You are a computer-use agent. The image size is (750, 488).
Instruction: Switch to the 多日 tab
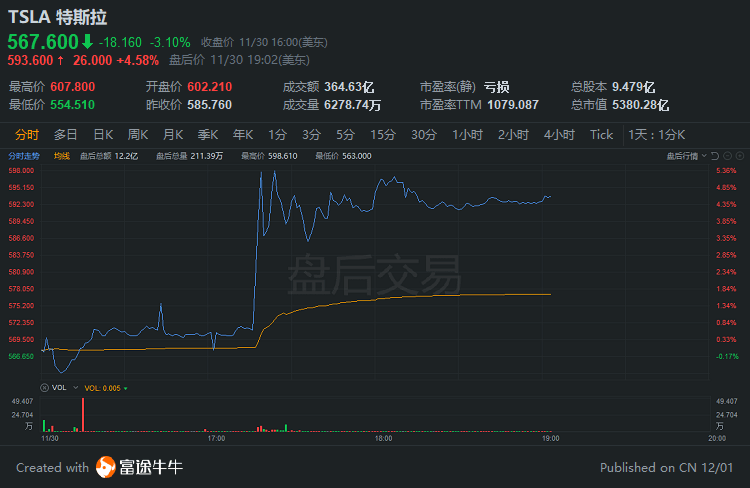pos(66,135)
